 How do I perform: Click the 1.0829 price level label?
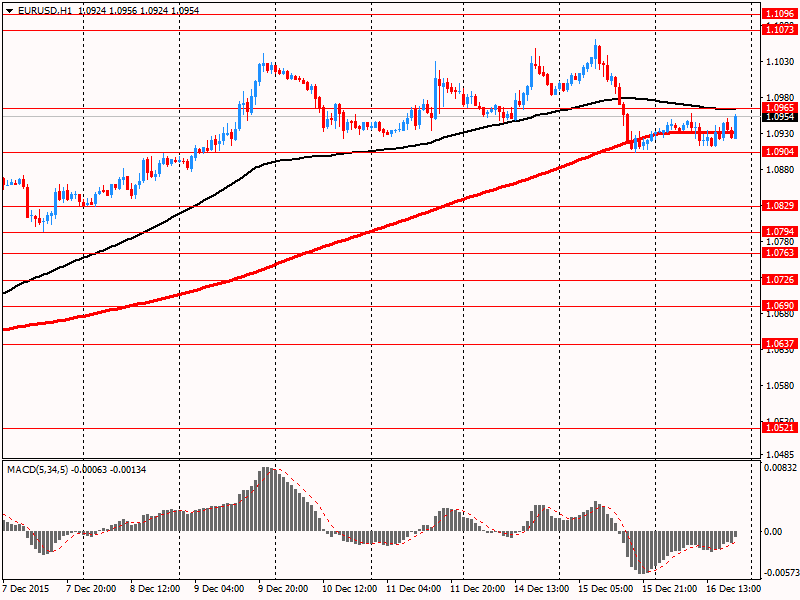pyautogui.click(x=779, y=206)
